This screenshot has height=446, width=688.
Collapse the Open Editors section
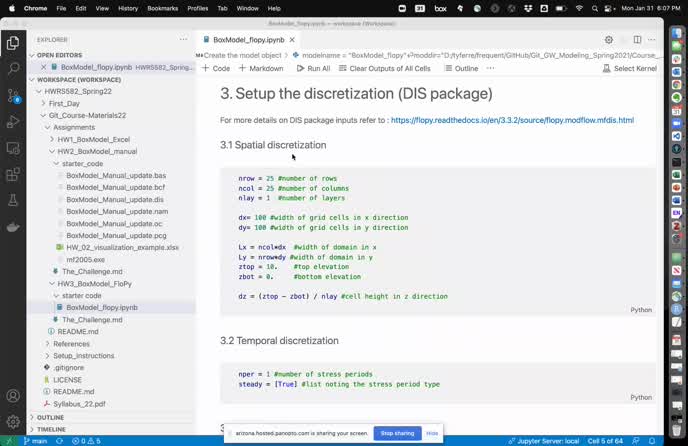pos(60,55)
